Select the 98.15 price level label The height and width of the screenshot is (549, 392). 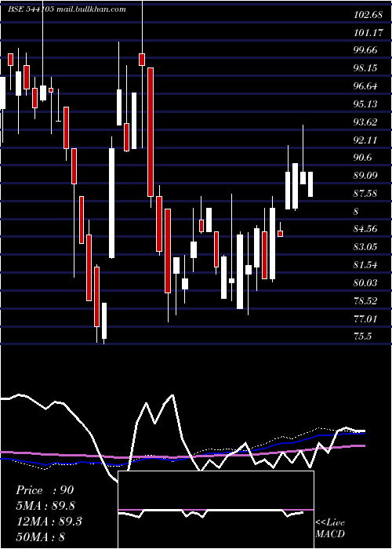pos(365,68)
